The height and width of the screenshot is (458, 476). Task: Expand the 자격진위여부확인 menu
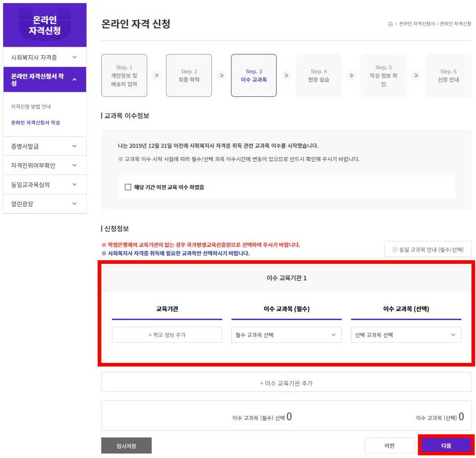[45, 166]
